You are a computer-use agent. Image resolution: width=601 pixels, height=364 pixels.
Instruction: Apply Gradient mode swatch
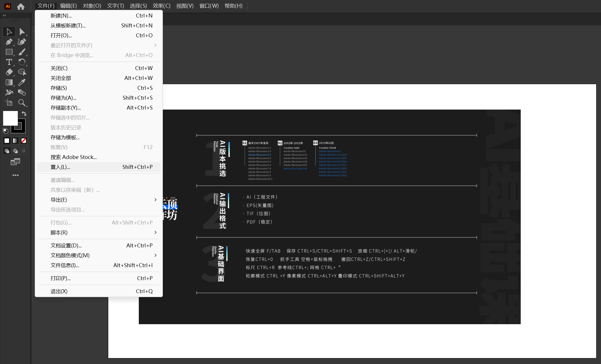point(15,141)
